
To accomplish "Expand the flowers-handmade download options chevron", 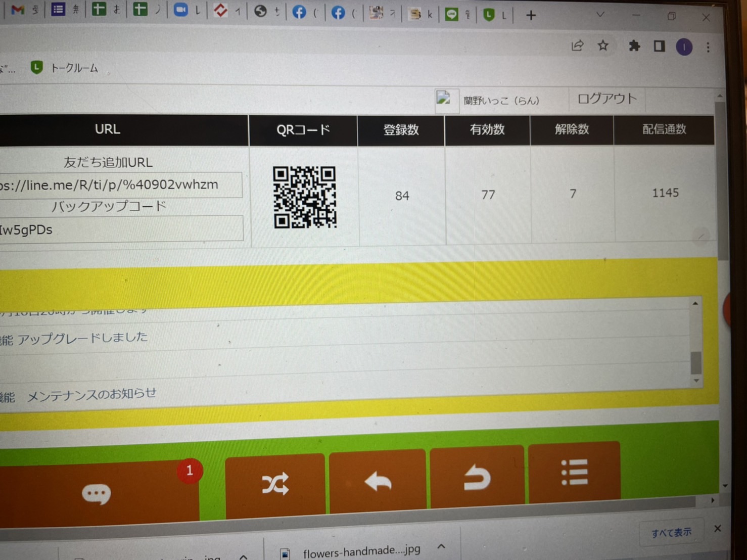I will (x=441, y=546).
